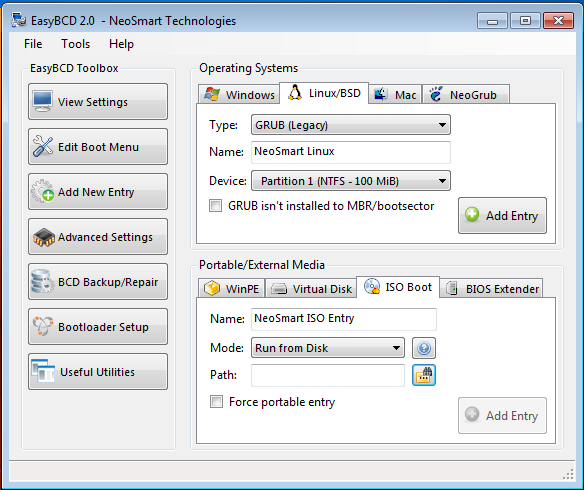Open Bootloader Setup
584x490 pixels.
click(x=98, y=327)
